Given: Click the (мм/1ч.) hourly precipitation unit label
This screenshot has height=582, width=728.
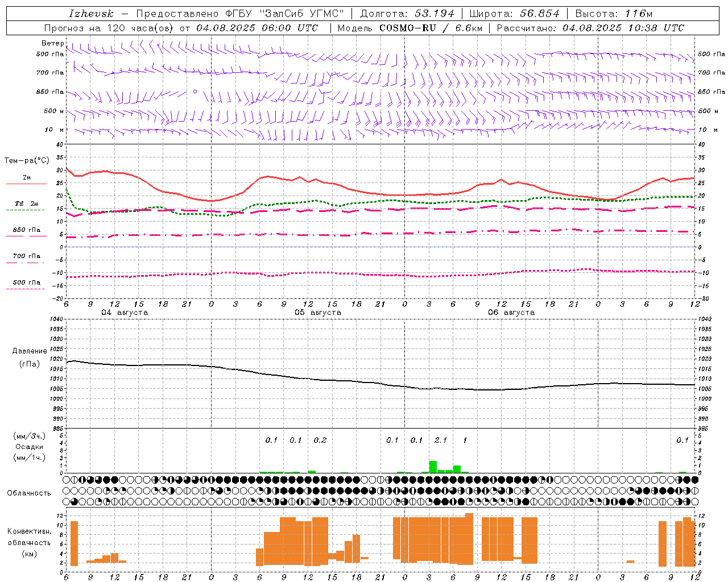Looking at the screenshot, I should (x=30, y=458).
